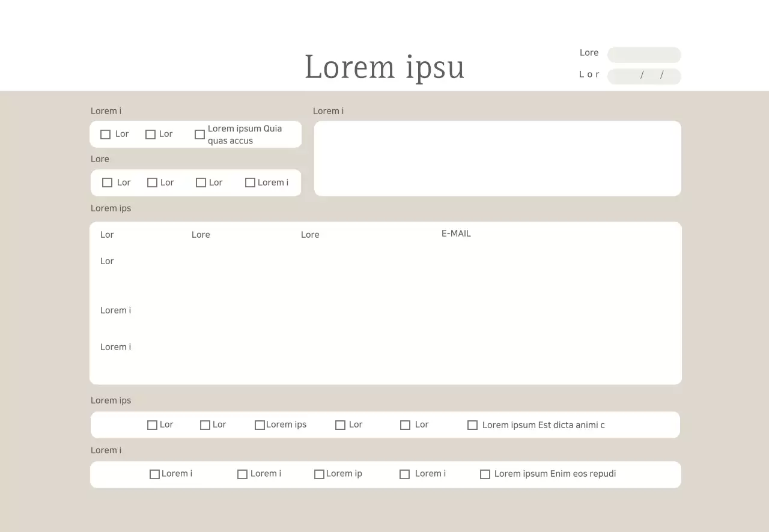The height and width of the screenshot is (532, 769).
Task: Check the leftmost Lor checkbox in the top group
Action: [x=106, y=135]
